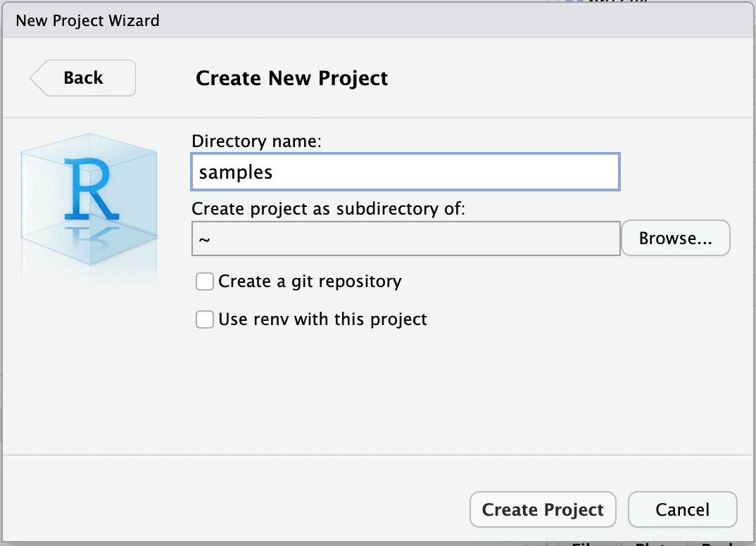Click inside the Directory name field

click(405, 172)
